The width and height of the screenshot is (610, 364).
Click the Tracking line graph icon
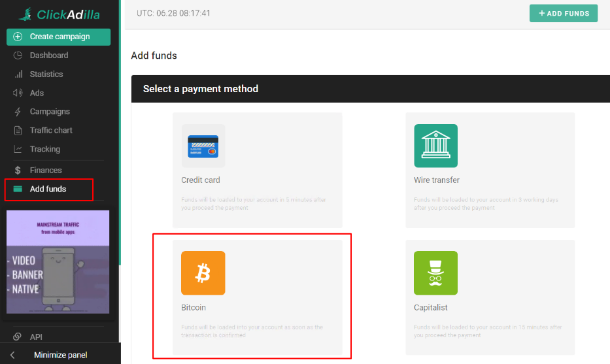[18, 149]
